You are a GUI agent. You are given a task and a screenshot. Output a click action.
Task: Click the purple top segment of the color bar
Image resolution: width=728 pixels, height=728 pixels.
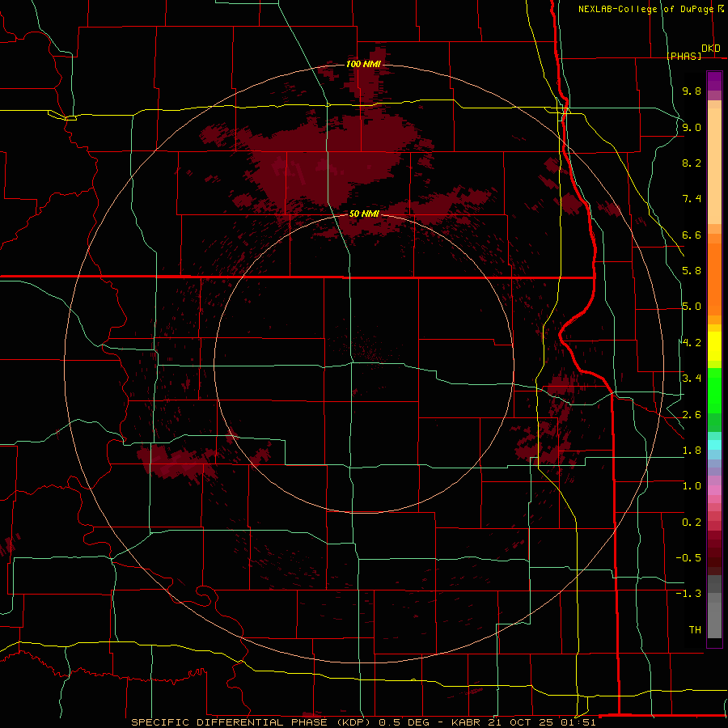coord(714,81)
